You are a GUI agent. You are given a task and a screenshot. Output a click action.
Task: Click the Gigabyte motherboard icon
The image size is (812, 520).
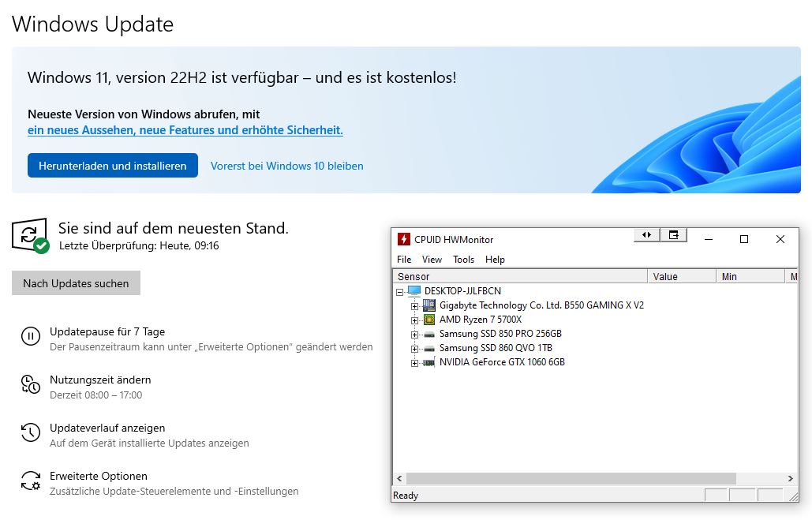[429, 305]
